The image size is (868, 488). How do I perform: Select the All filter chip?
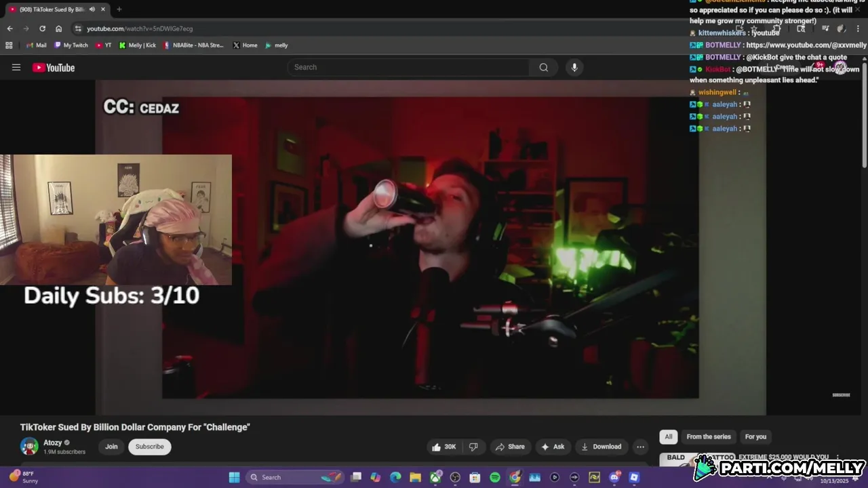tap(668, 436)
